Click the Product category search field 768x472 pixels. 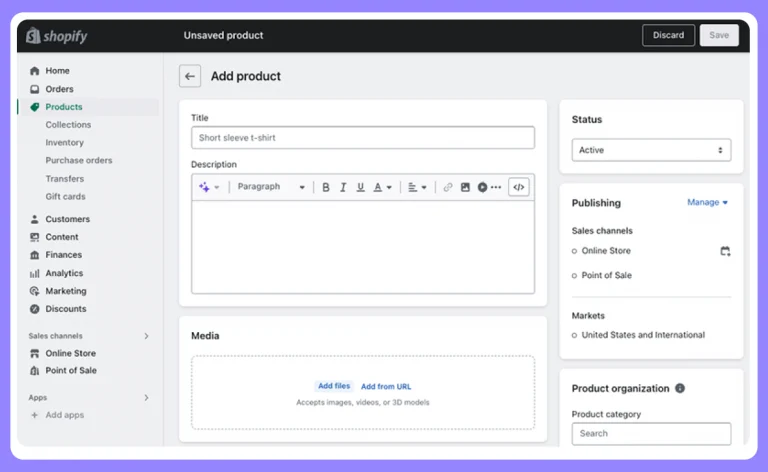tap(651, 434)
